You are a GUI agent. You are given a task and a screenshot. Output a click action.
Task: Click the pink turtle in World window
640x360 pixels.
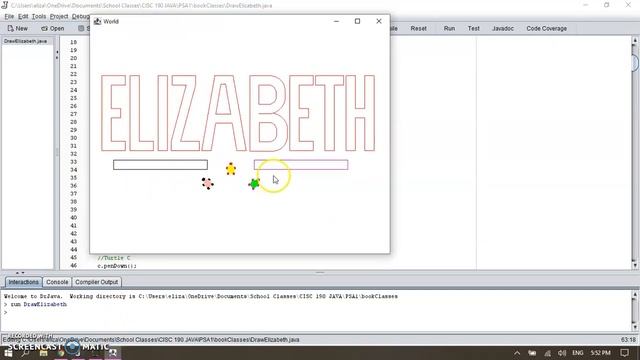tap(207, 183)
